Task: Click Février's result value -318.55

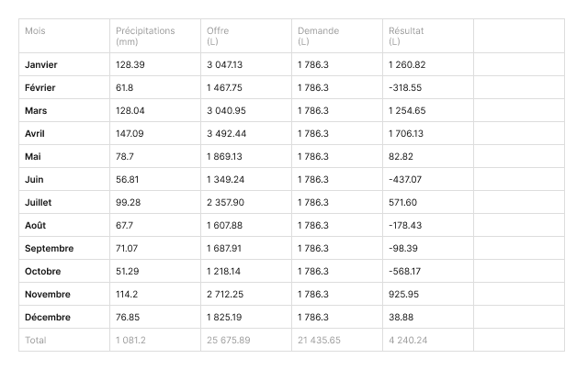Action: click(x=405, y=88)
